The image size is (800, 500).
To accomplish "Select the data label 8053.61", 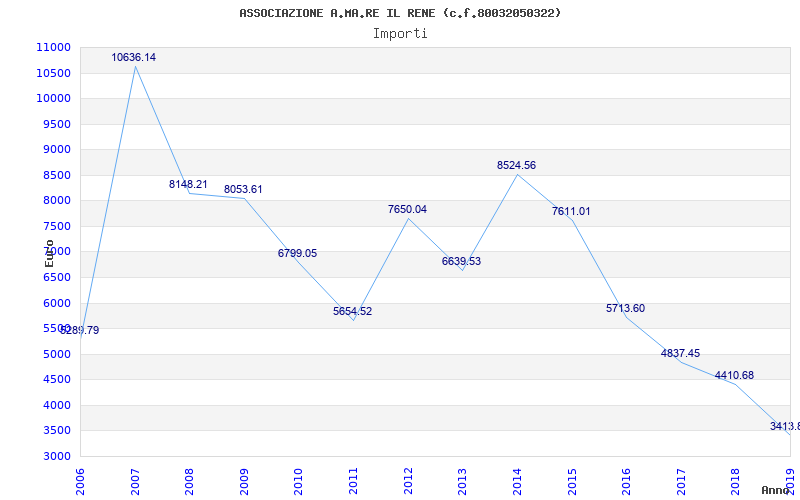I will click(243, 189).
